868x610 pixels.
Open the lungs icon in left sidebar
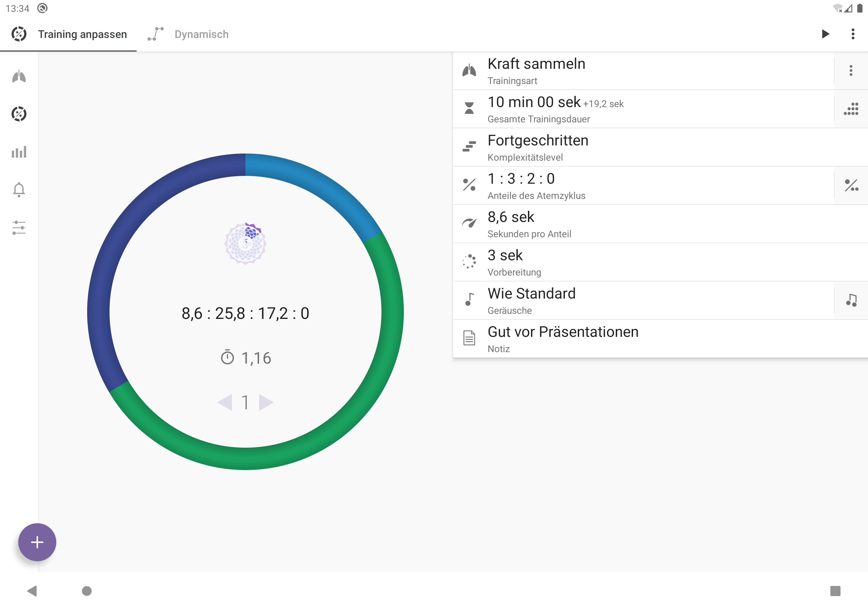19,77
